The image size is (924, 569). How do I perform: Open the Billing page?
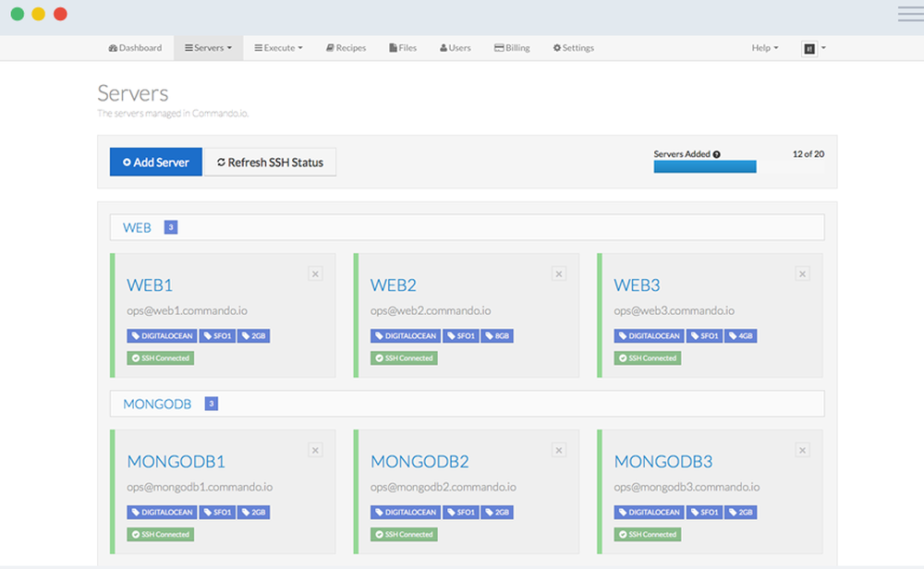point(512,48)
